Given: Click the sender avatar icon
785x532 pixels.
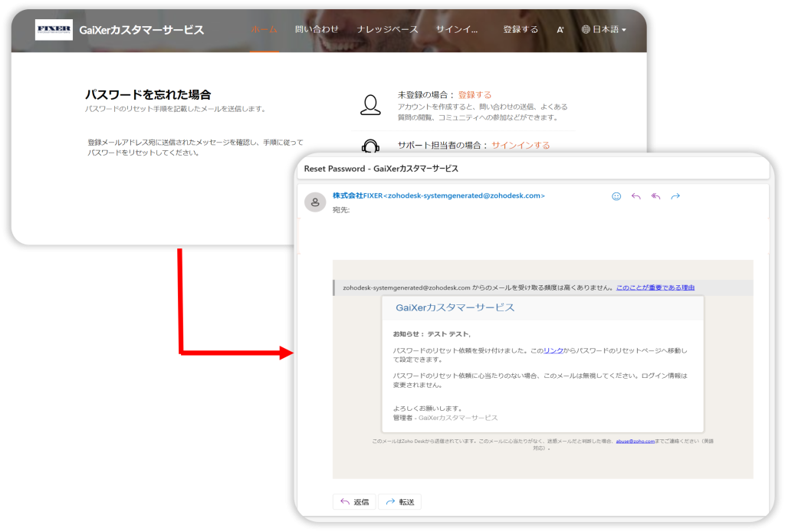Looking at the screenshot, I should click(314, 202).
